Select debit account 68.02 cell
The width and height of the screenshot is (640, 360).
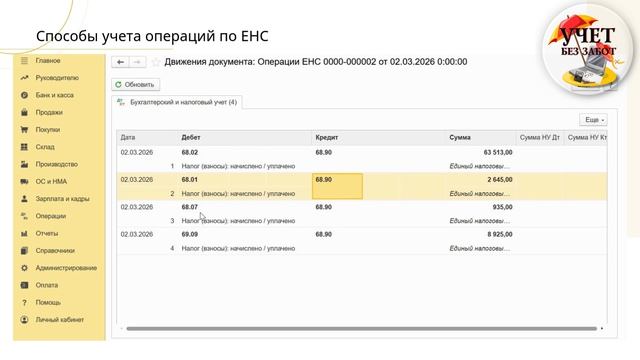pyautogui.click(x=190, y=152)
